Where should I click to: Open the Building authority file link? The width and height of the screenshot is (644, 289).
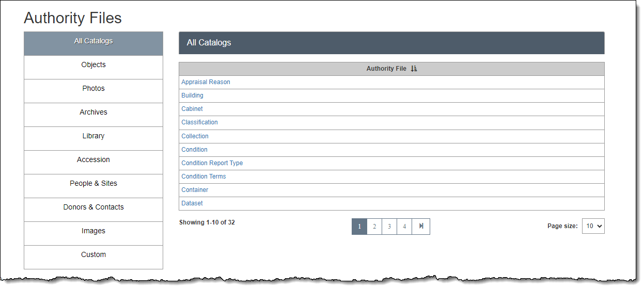[x=192, y=95]
